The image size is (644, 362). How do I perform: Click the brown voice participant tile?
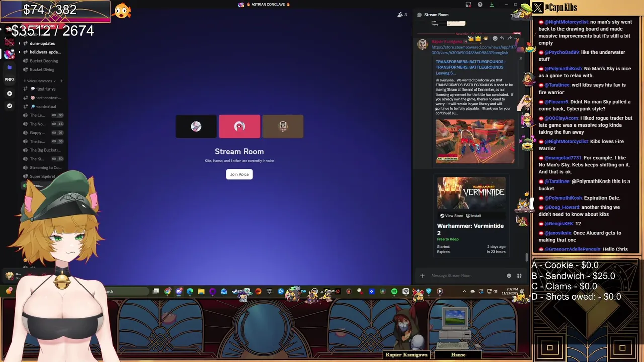[283, 126]
